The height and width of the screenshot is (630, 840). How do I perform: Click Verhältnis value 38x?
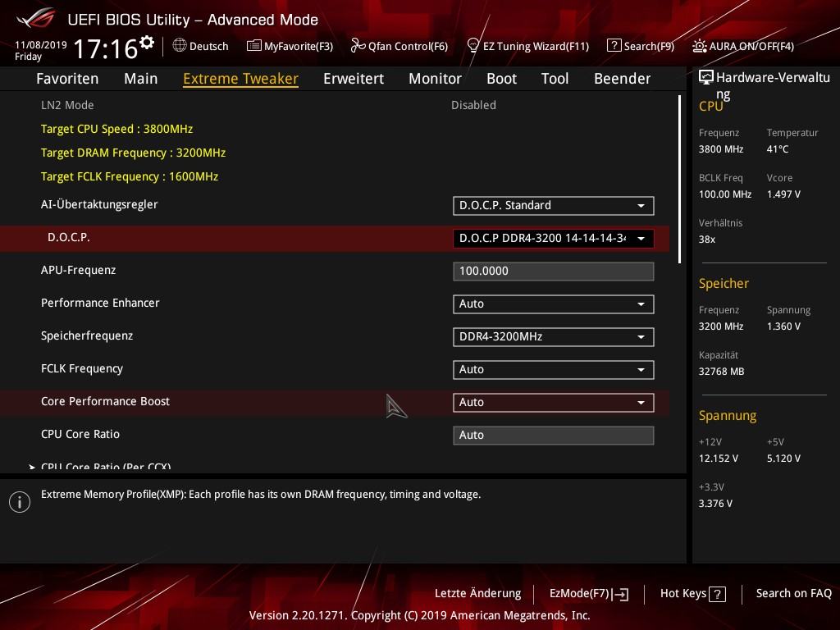[706, 239]
